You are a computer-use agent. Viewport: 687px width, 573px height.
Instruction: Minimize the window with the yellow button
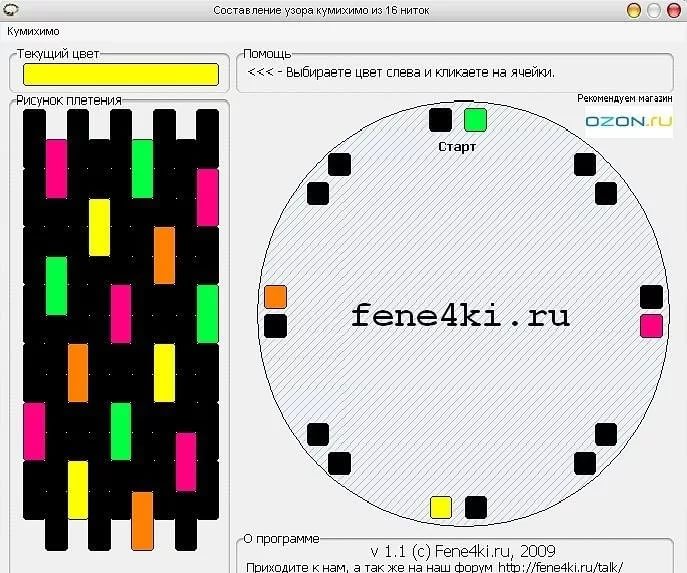pos(634,10)
